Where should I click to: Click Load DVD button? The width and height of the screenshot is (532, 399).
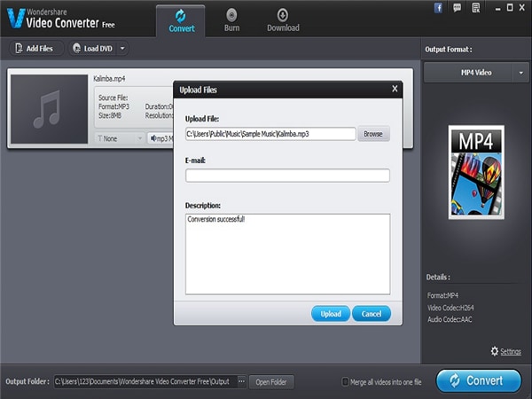(x=93, y=49)
